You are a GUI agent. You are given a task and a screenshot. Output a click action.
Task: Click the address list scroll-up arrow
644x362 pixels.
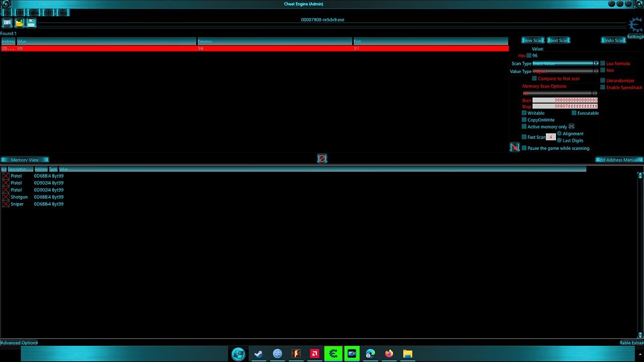pos(640,175)
